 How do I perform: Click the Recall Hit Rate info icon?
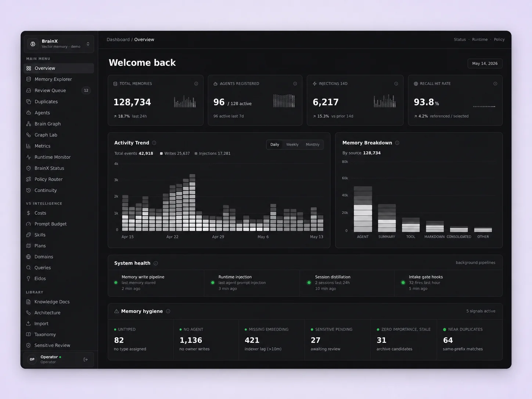pos(495,84)
